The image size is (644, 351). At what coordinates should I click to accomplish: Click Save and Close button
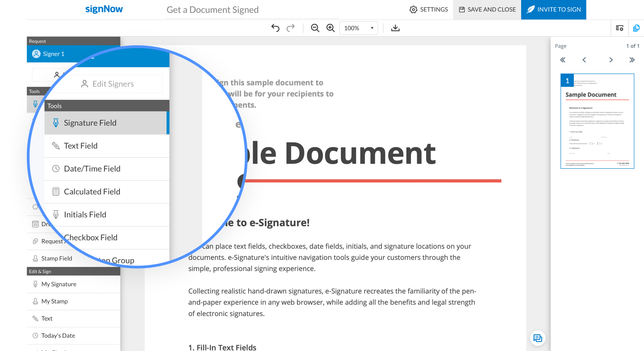point(487,9)
